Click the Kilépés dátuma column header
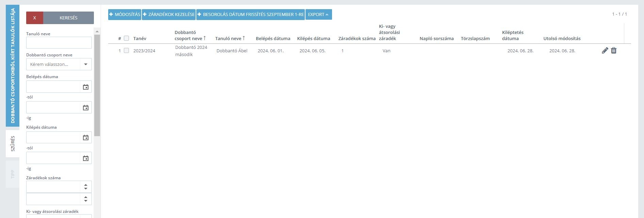The width and height of the screenshot is (644, 218). pos(314,38)
